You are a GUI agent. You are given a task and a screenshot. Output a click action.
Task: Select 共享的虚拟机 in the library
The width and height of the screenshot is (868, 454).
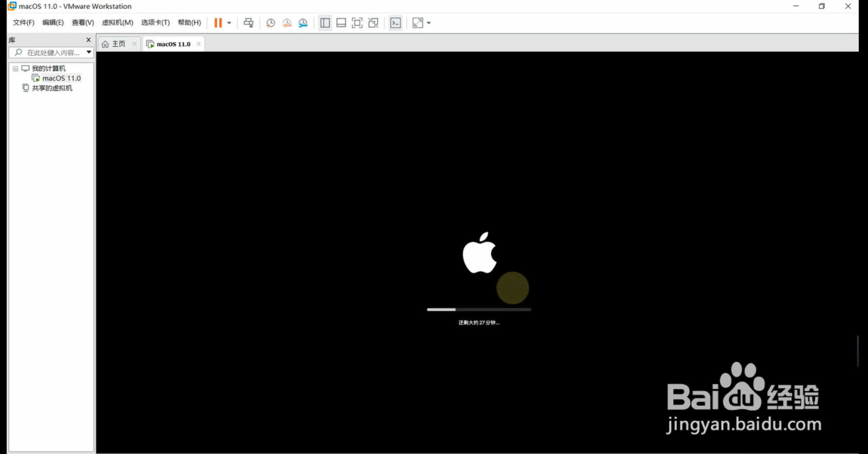(47, 88)
